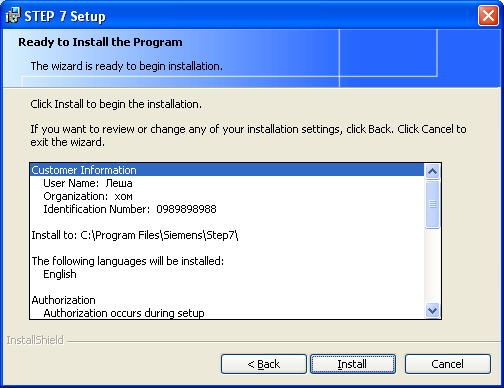
Task: Close the STEP 7 Setup window
Action: coord(488,16)
